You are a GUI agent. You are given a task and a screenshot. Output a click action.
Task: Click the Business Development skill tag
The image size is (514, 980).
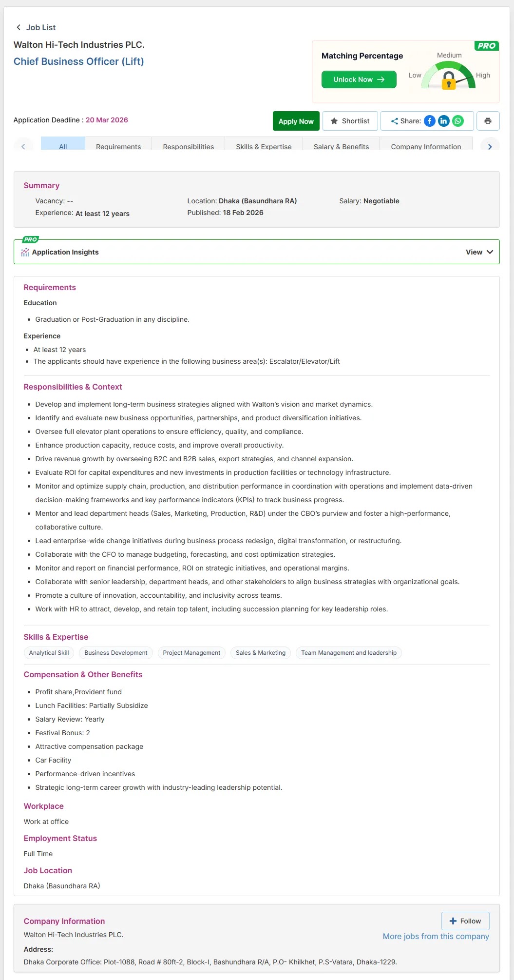click(115, 653)
